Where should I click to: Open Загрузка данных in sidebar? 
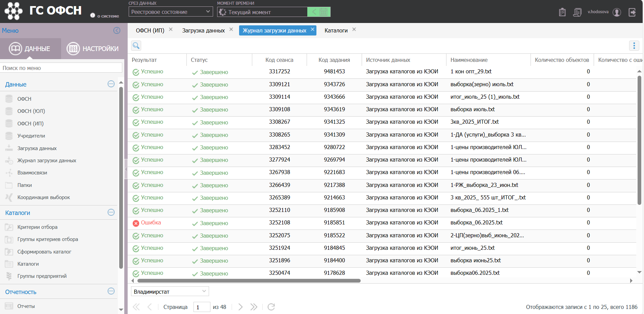click(37, 148)
